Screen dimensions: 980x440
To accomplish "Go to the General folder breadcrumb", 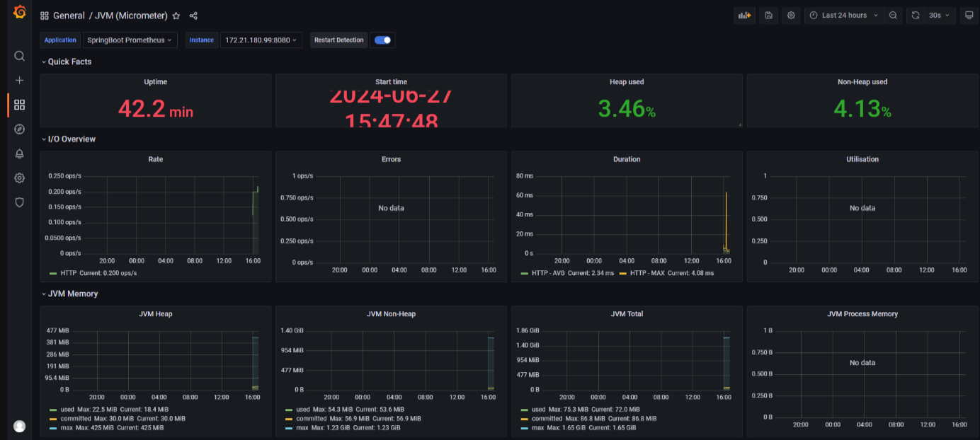I will point(69,16).
